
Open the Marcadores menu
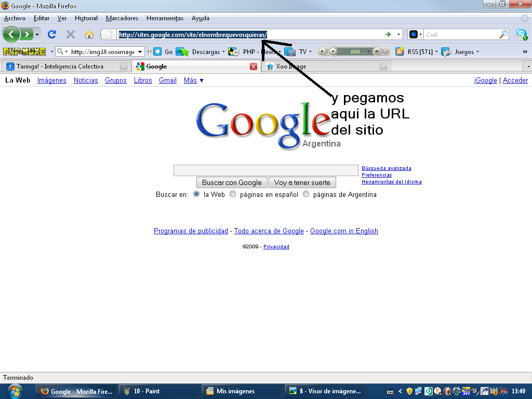click(x=122, y=18)
